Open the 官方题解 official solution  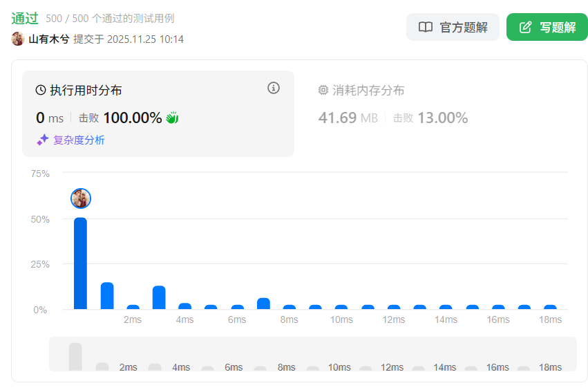coord(453,27)
